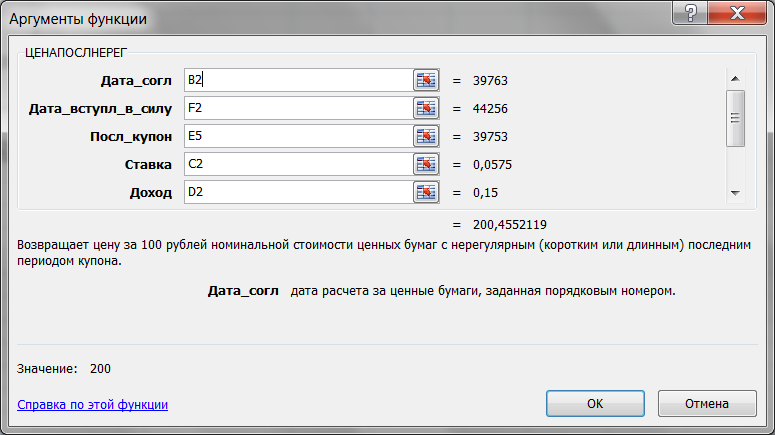
Task: Open the Справка по этой функции link
Action: pyautogui.click(x=92, y=404)
